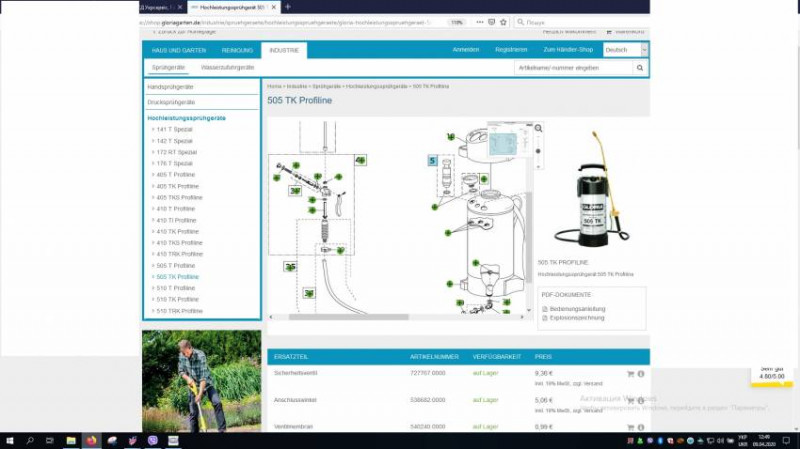Switch to the first browser tab

tap(161, 7)
